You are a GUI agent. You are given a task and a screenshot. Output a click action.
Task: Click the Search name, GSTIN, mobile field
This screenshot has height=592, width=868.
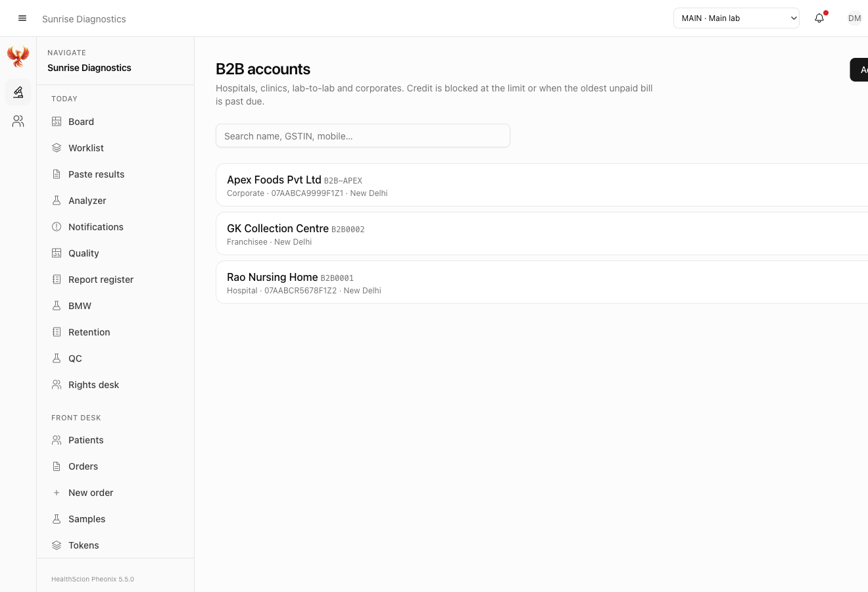[x=363, y=136]
